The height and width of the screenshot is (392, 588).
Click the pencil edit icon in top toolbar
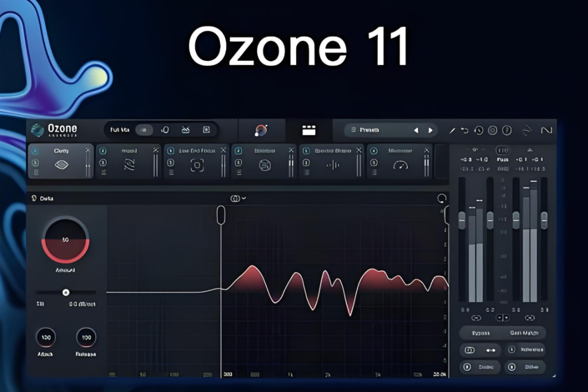(x=452, y=130)
